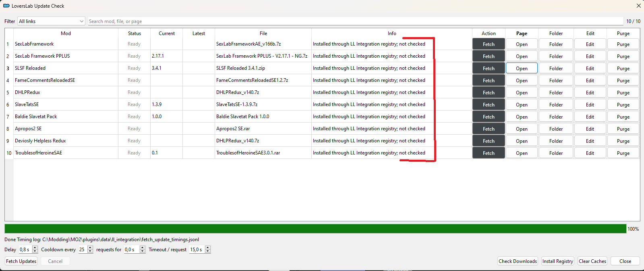Click the Page column header
The height and width of the screenshot is (271, 644).
pos(522,33)
